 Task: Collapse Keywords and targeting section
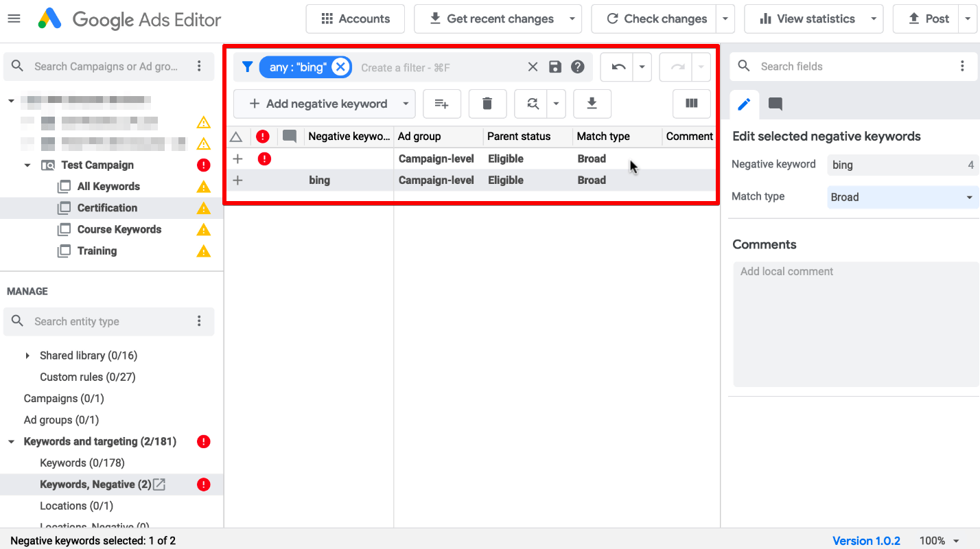pyautogui.click(x=11, y=441)
